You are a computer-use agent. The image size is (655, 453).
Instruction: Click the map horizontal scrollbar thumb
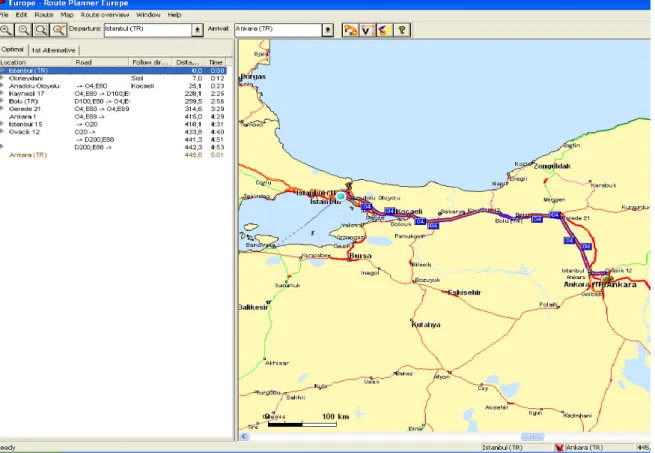click(x=532, y=436)
